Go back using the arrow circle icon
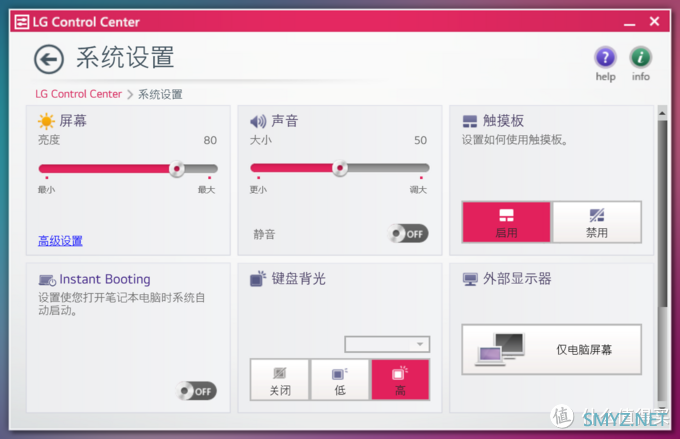Screen dimensions: 680x439 (x=49, y=59)
